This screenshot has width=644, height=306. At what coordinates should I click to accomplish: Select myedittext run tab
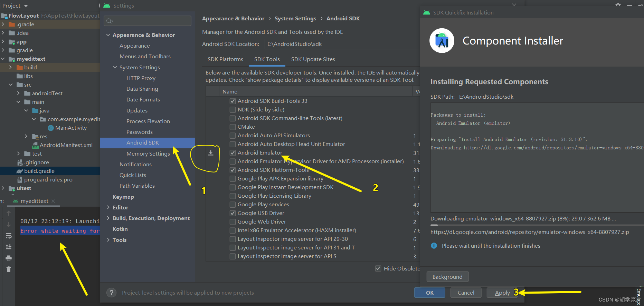pos(34,201)
